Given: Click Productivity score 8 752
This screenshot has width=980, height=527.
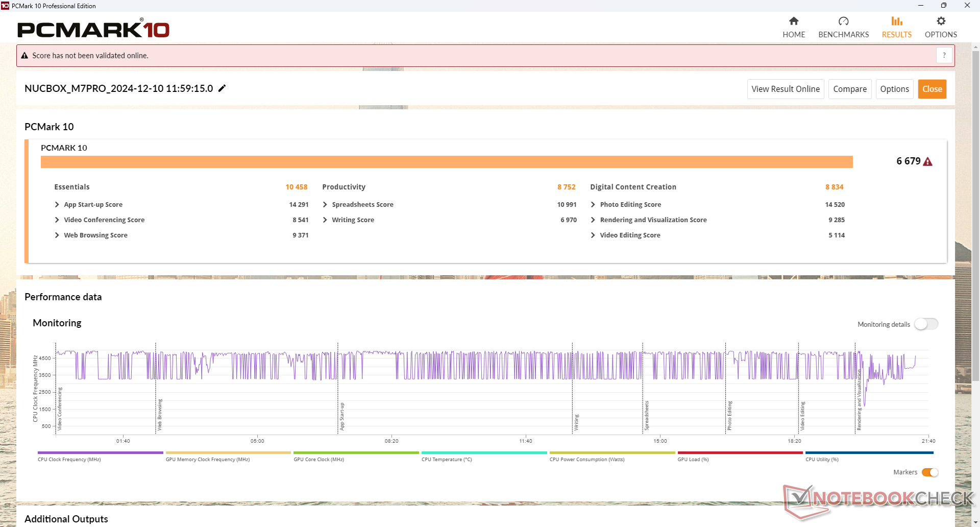Looking at the screenshot, I should pyautogui.click(x=567, y=187).
